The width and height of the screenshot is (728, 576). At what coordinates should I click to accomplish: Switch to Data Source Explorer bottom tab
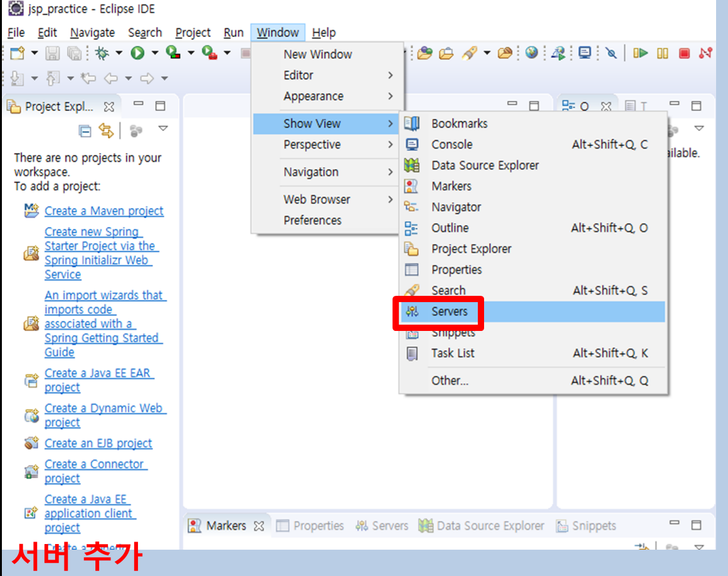[x=482, y=526]
